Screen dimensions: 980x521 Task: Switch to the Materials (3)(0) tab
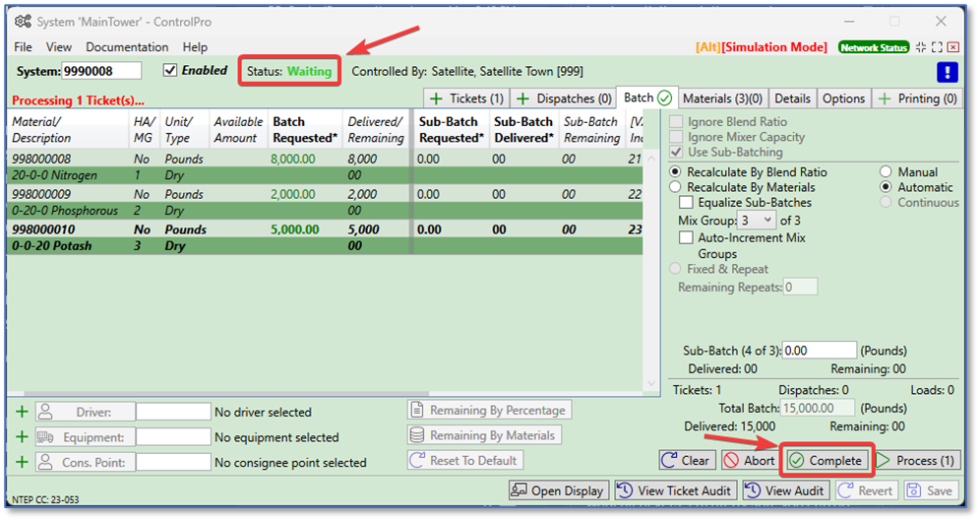(x=722, y=98)
